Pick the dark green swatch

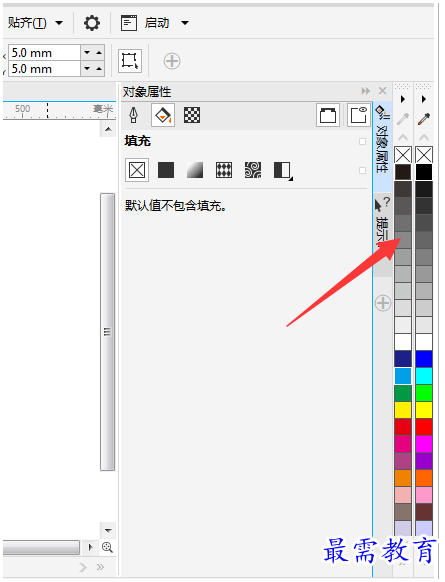point(403,393)
